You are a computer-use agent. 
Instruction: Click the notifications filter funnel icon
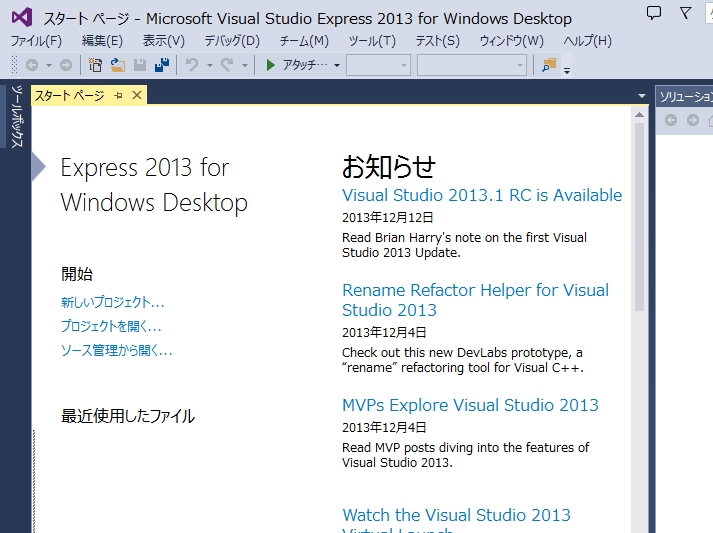coord(685,13)
